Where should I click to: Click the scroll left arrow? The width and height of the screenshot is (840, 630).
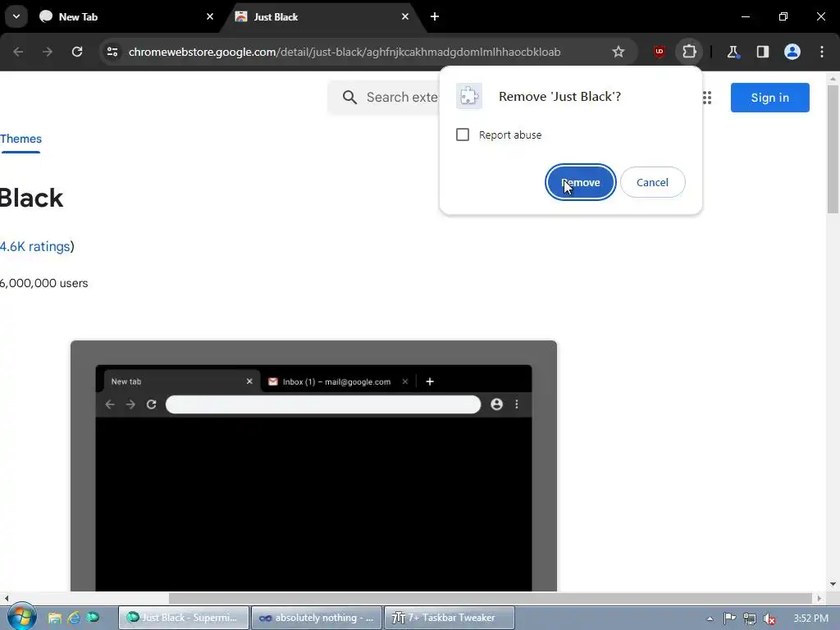(7, 598)
